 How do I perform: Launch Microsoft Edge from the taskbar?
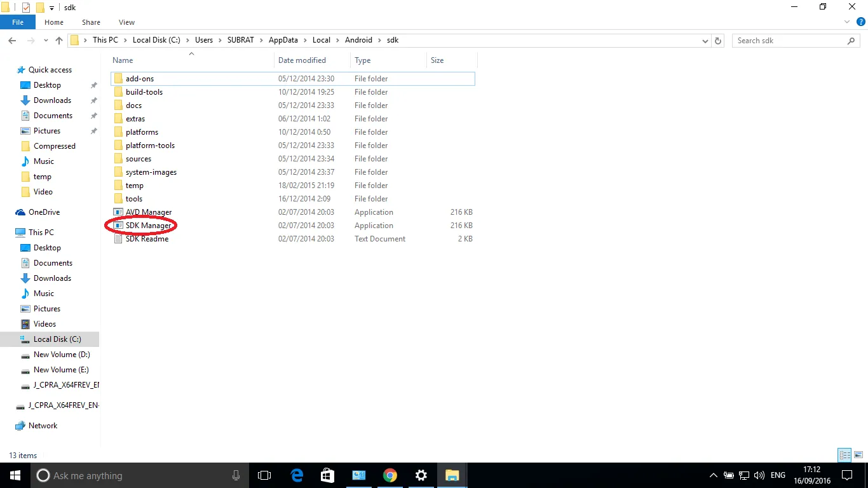click(x=296, y=475)
